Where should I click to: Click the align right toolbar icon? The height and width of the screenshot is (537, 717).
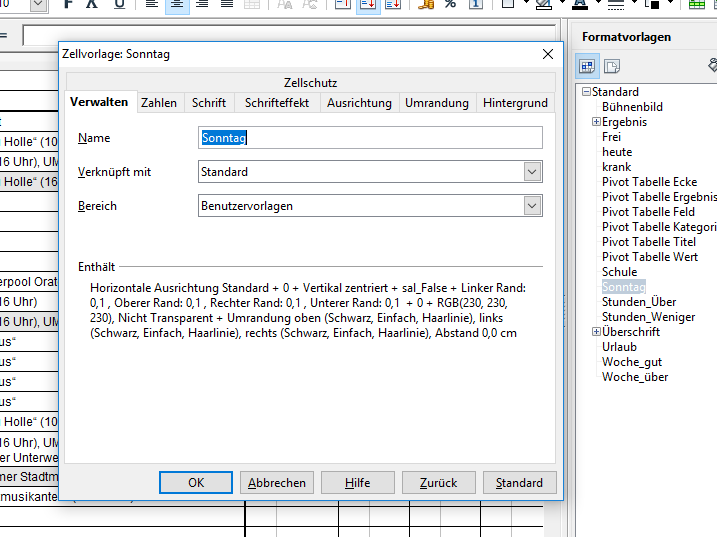[202, 5]
